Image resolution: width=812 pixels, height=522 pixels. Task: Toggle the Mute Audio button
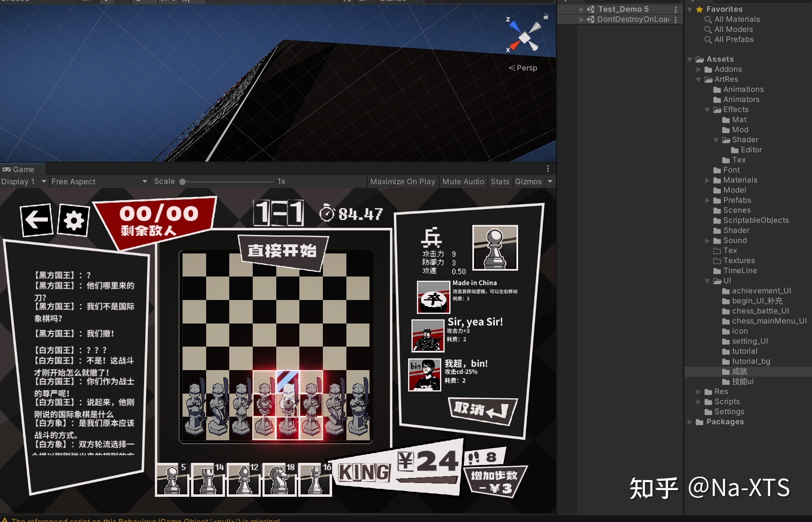[x=464, y=181]
